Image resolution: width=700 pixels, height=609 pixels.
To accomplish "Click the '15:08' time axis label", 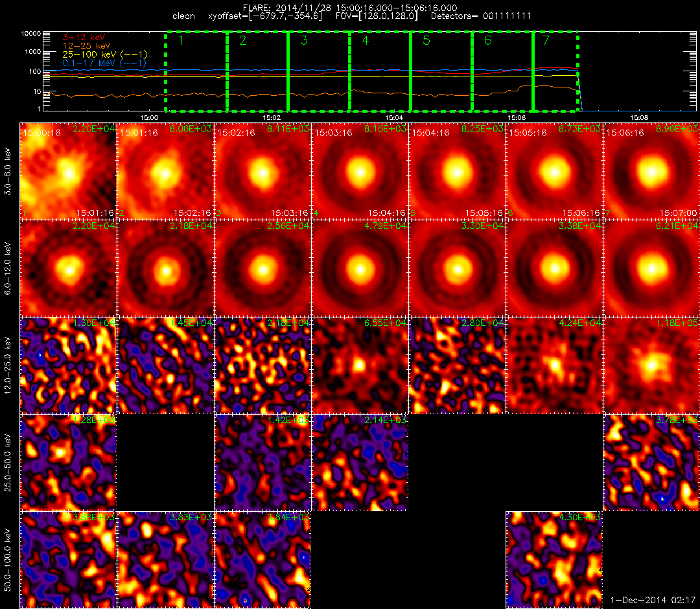I will click(639, 118).
